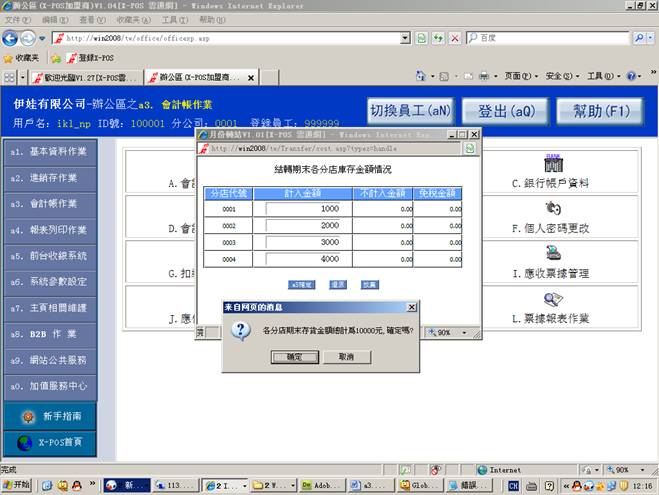Select a3. 會計帳作業 in the sidebar
Viewport: 659px width, 495px height.
[49, 203]
